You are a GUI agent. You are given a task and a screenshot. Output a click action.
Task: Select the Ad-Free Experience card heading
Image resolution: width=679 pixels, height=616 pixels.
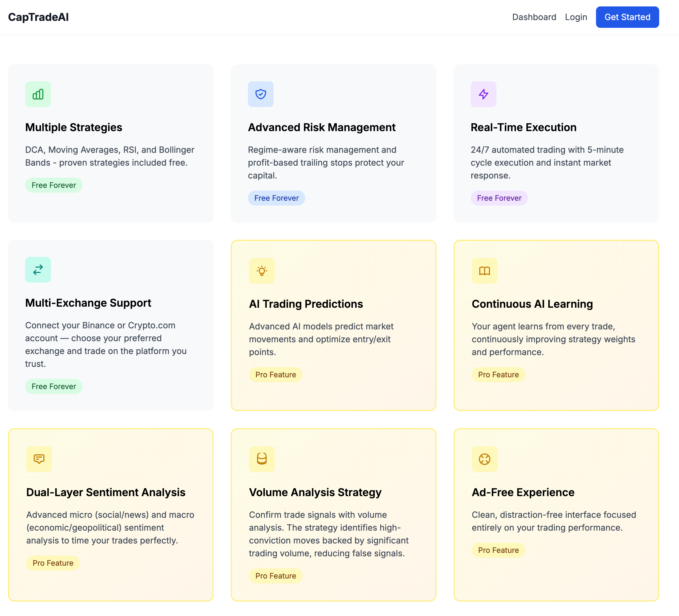click(523, 492)
